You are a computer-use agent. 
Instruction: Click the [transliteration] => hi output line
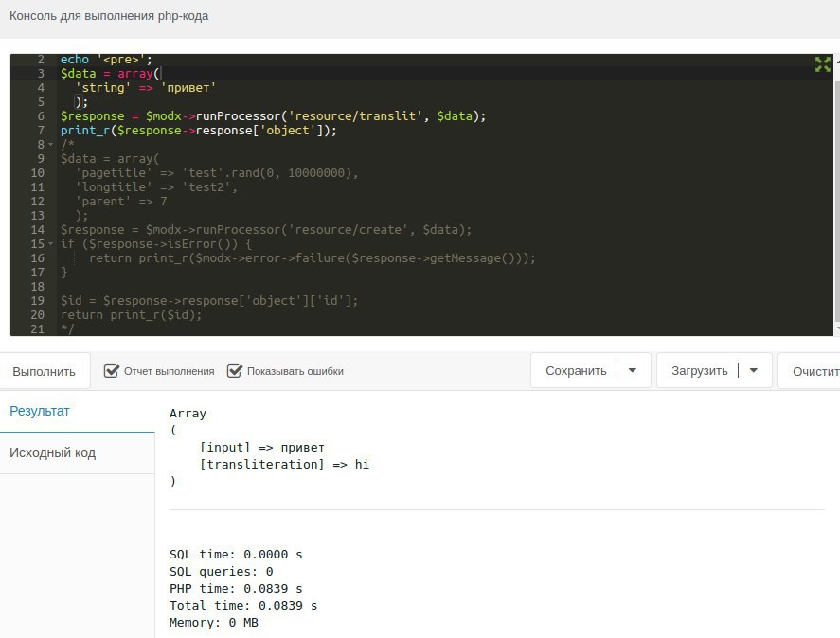pyautogui.click(x=284, y=464)
